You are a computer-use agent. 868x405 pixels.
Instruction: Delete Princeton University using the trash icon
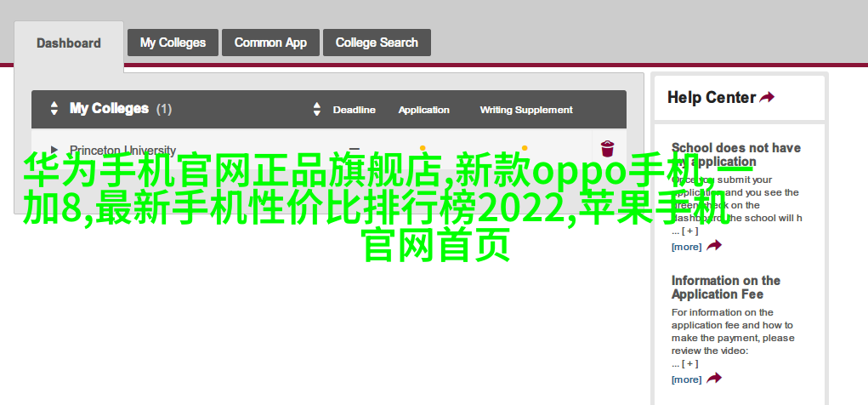coord(607,148)
